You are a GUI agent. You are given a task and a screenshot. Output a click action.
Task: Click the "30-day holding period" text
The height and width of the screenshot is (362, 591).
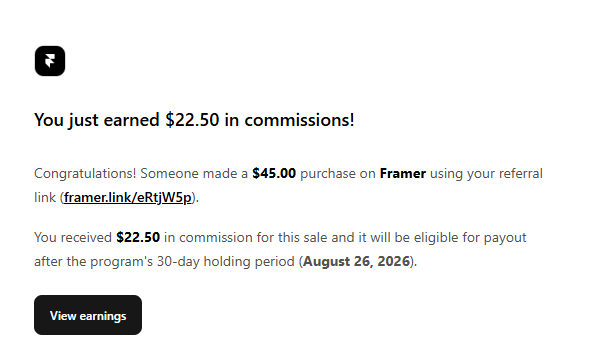point(226,261)
